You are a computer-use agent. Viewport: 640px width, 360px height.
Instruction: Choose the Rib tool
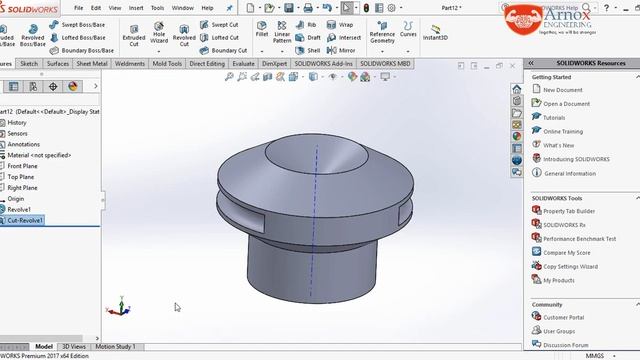306,24
